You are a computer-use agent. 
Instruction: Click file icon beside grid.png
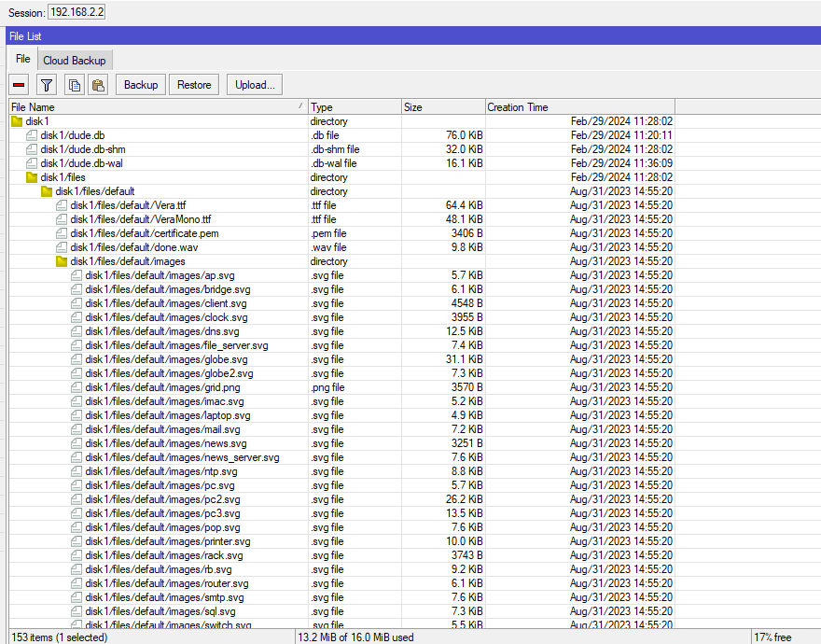[x=77, y=387]
